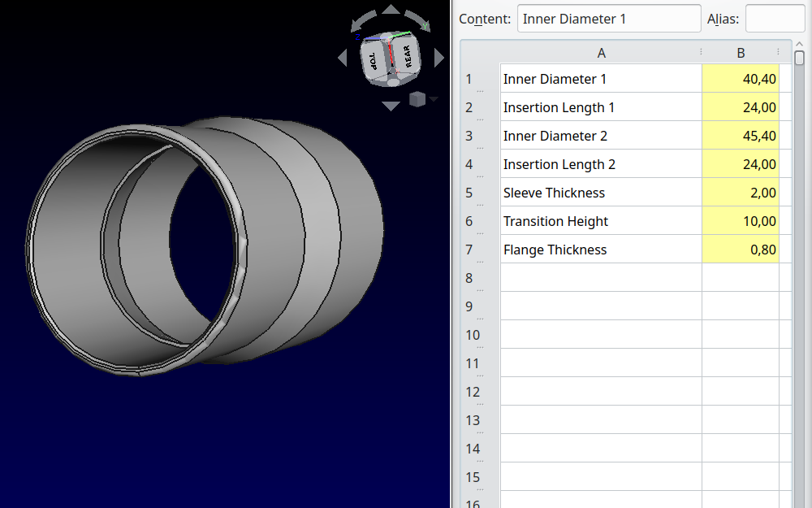Select value cell 10,00

coord(741,221)
